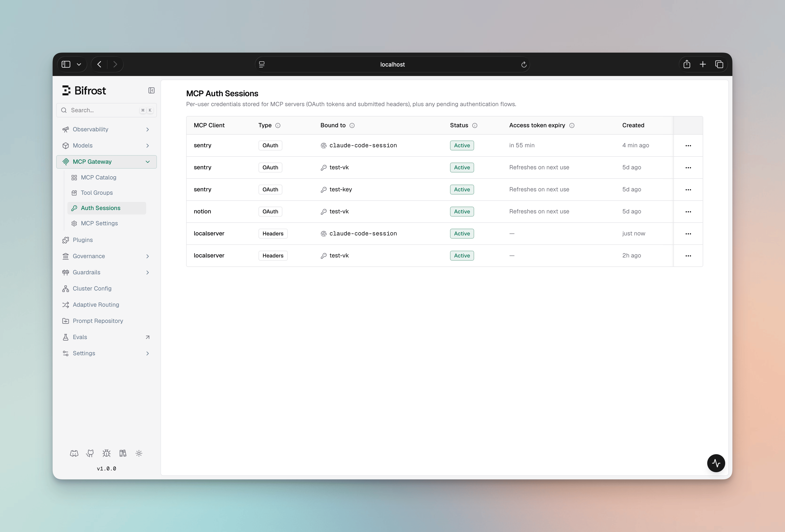Viewport: 785px width, 532px height.
Task: Click the Bifrost logo
Action: [x=84, y=91]
